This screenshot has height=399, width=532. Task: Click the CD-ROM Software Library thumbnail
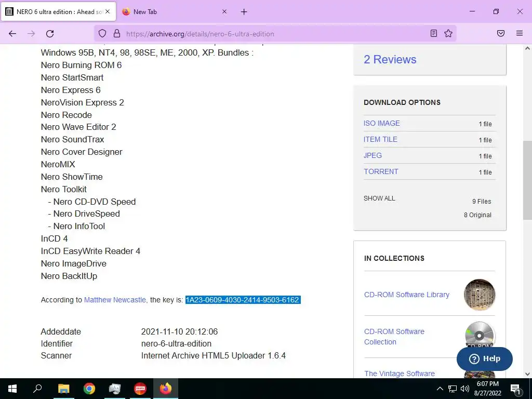pyautogui.click(x=480, y=295)
